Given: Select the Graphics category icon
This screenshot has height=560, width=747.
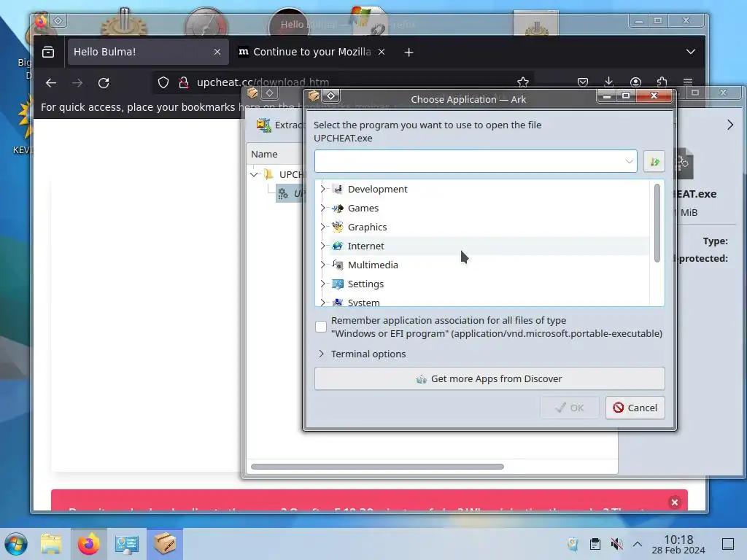Looking at the screenshot, I should pos(337,227).
